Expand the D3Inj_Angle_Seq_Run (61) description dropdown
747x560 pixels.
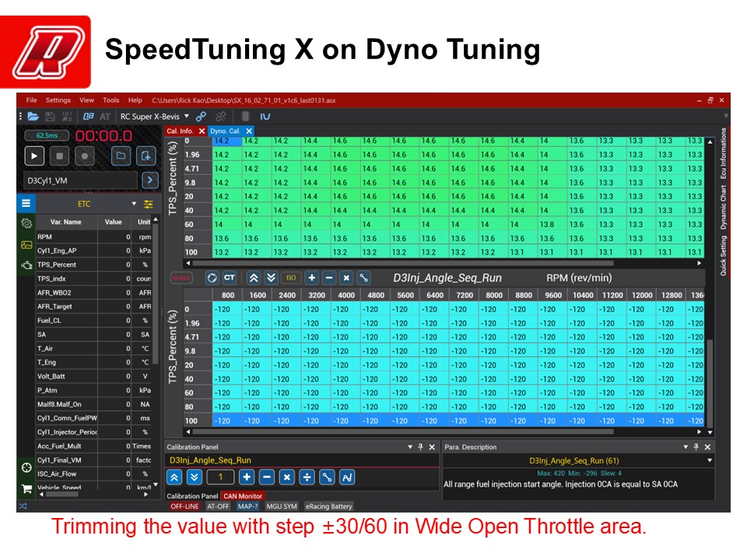tap(709, 460)
